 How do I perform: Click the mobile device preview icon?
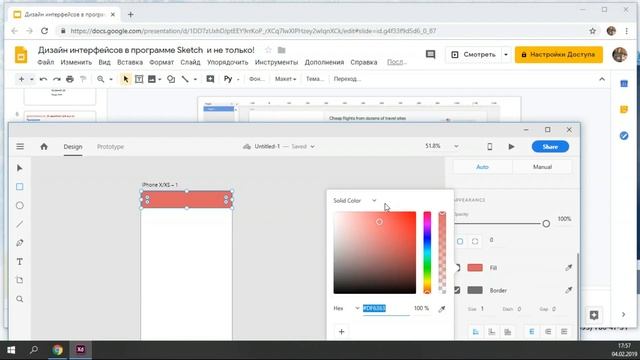pos(489,147)
